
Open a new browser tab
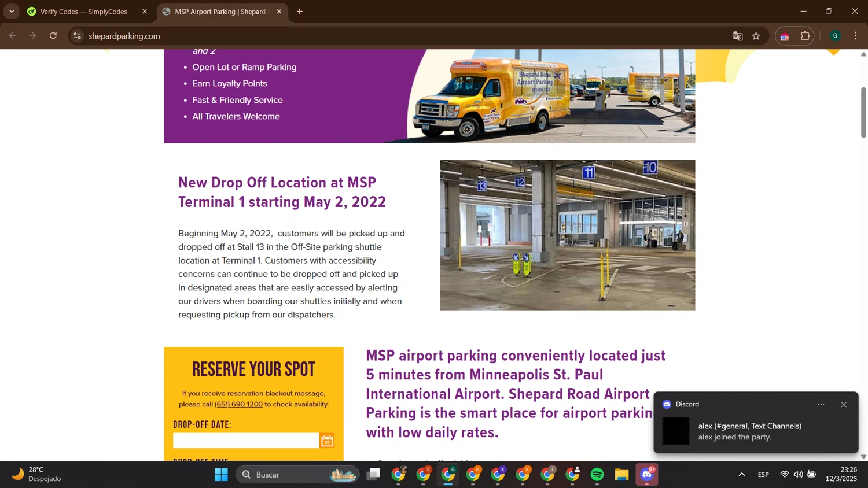(300, 12)
